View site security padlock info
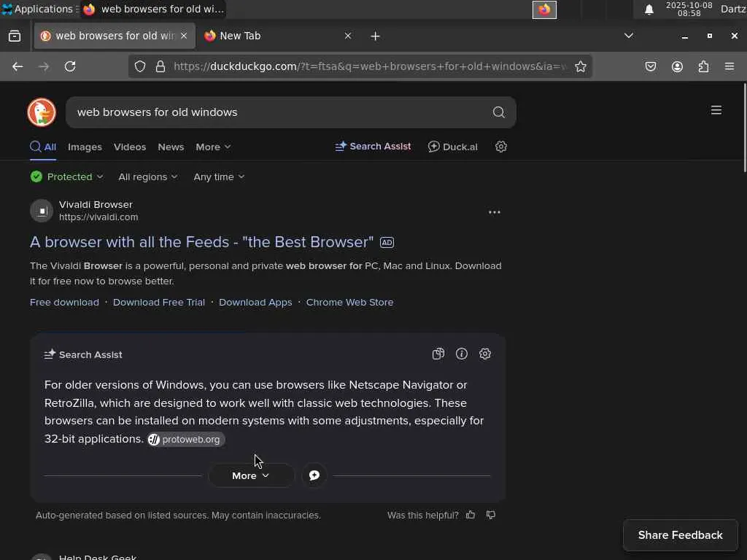The height and width of the screenshot is (560, 747). pyautogui.click(x=160, y=66)
